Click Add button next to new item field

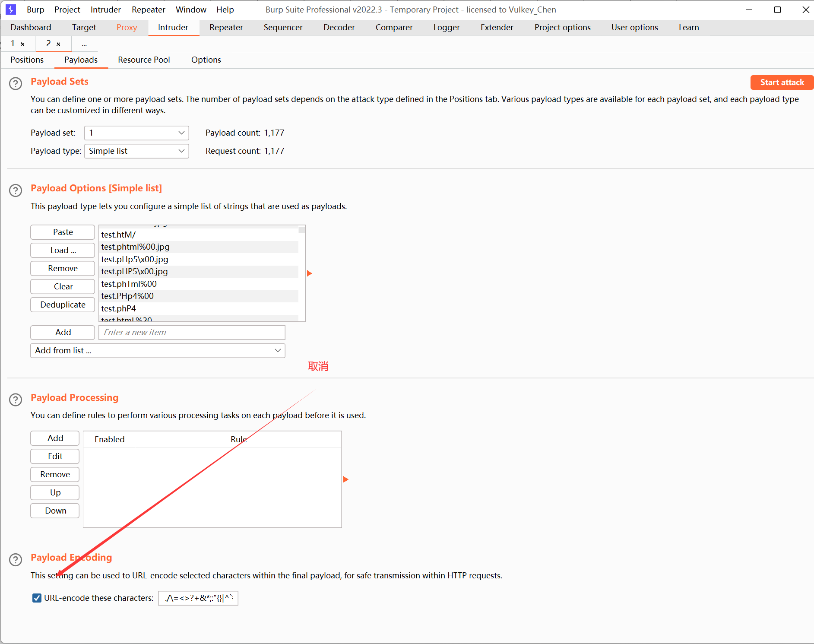[63, 333]
